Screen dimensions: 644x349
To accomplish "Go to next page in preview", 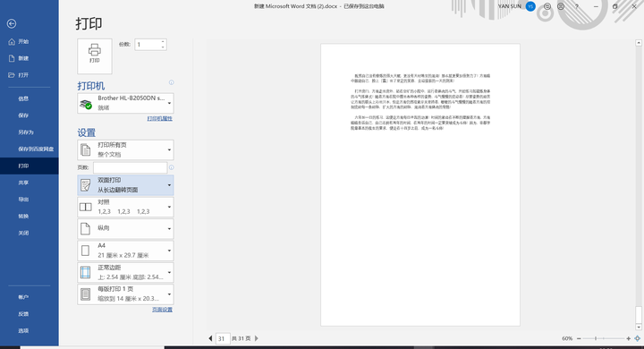I will pyautogui.click(x=257, y=338).
